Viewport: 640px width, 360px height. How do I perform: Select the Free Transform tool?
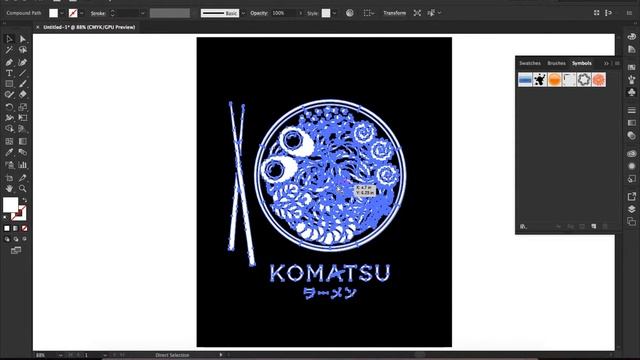click(x=22, y=118)
